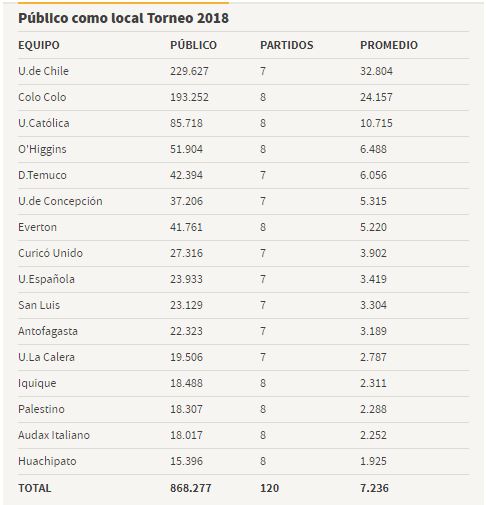The height and width of the screenshot is (505, 486).
Task: Click the Curicó Unido team name
Action: coord(50,253)
